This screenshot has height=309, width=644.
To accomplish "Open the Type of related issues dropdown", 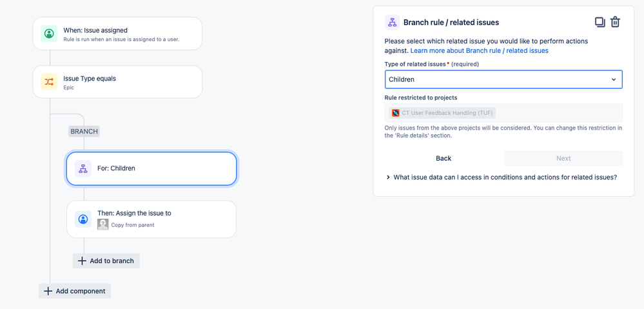I will click(x=503, y=79).
